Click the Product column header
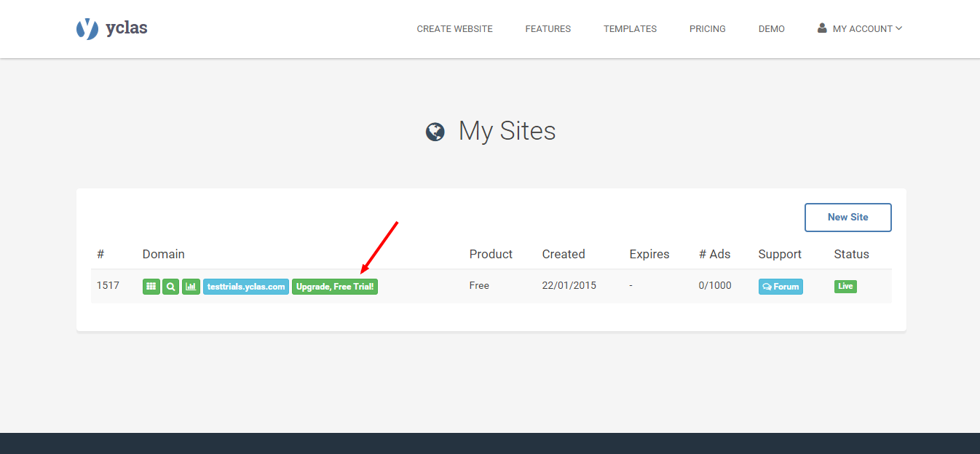The height and width of the screenshot is (454, 980). click(491, 254)
